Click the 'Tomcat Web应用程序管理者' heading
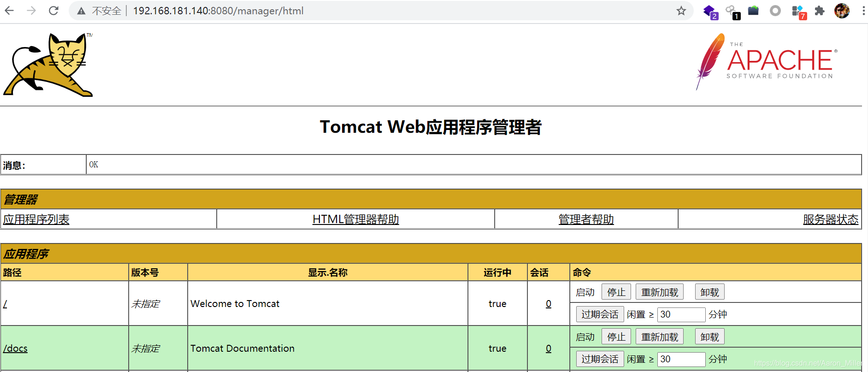 pyautogui.click(x=431, y=127)
